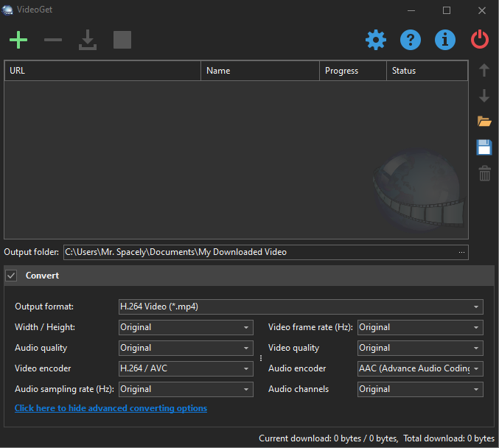Click the URL column header
499x448 pixels.
pyautogui.click(x=102, y=71)
